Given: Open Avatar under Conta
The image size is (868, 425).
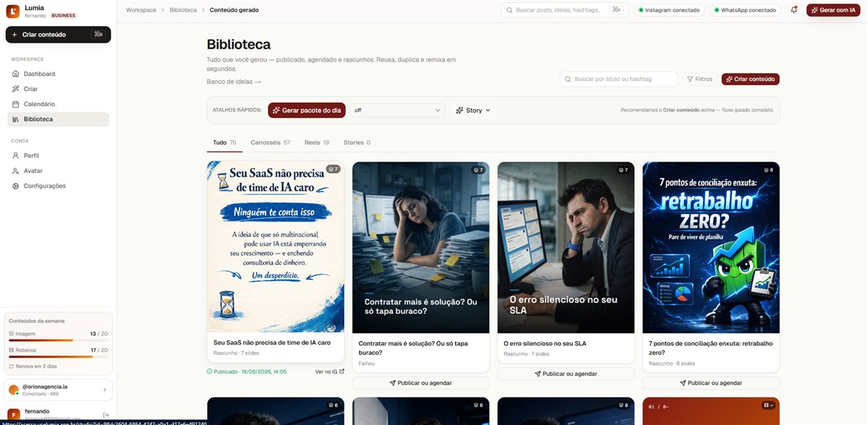Looking at the screenshot, I should point(58,171).
